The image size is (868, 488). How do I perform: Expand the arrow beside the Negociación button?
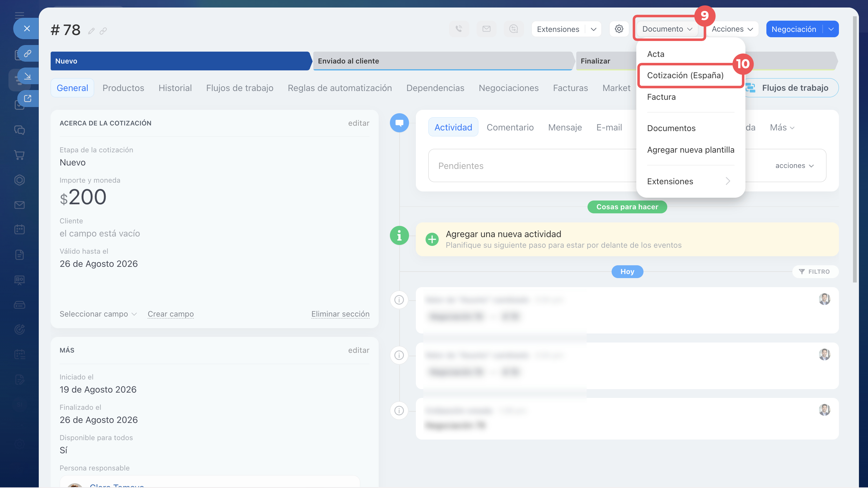click(x=831, y=29)
